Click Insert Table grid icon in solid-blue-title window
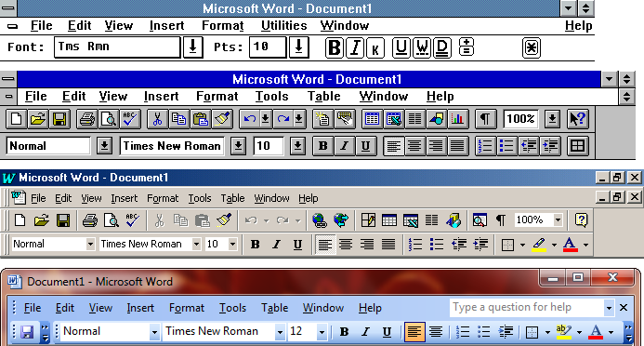This screenshot has height=346, width=644. click(x=372, y=119)
